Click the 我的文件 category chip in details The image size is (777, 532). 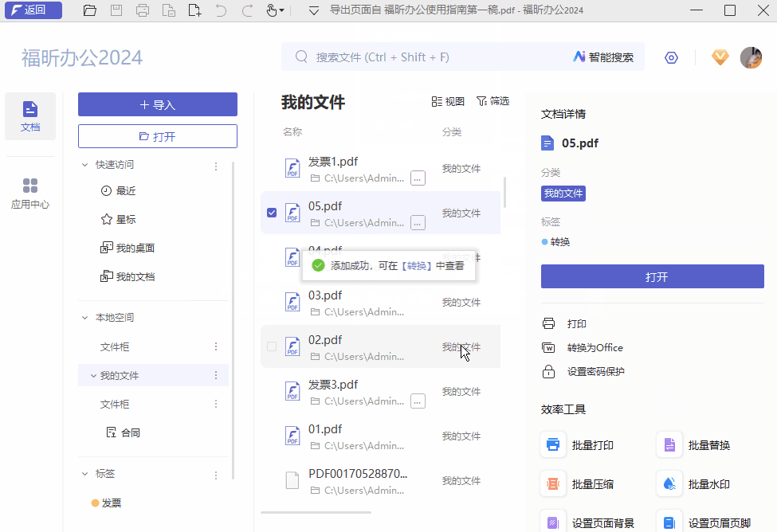pos(563,194)
